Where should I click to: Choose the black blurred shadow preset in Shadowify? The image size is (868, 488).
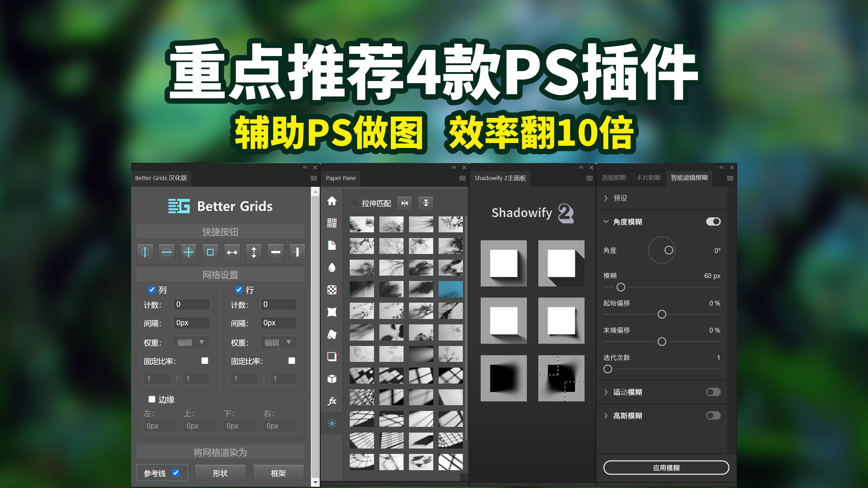(x=503, y=378)
